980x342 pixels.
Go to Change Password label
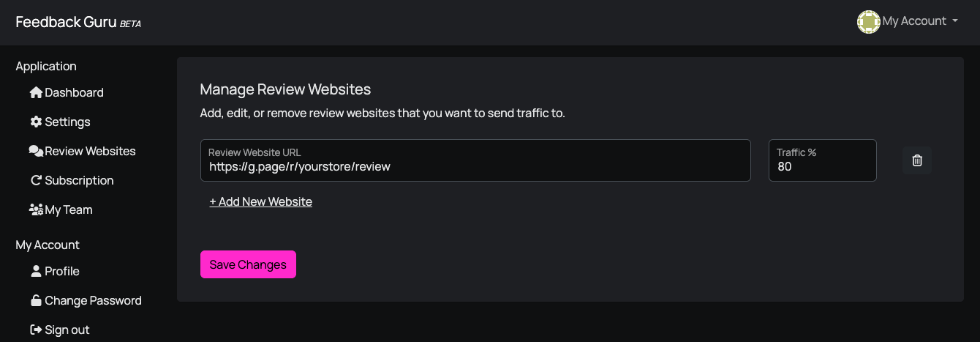[x=93, y=300]
